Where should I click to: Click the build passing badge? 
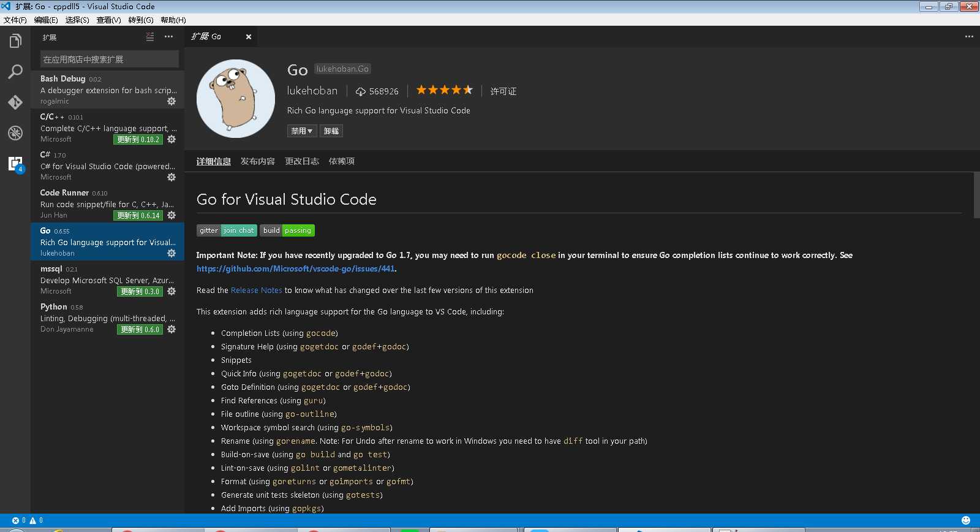pyautogui.click(x=287, y=230)
